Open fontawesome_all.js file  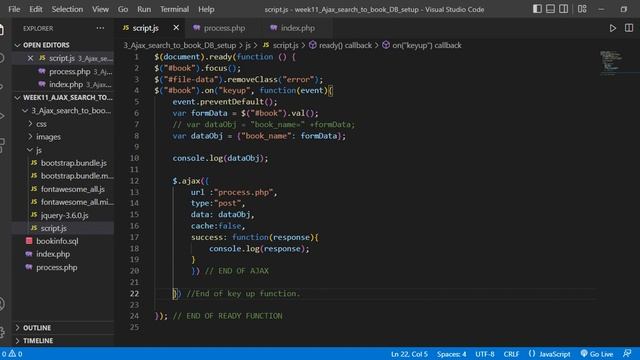pos(63,189)
